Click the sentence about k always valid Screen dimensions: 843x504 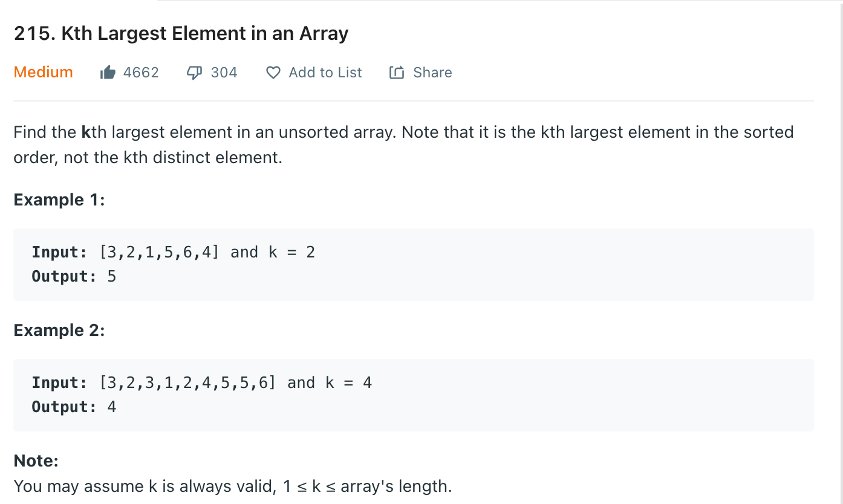[233, 486]
